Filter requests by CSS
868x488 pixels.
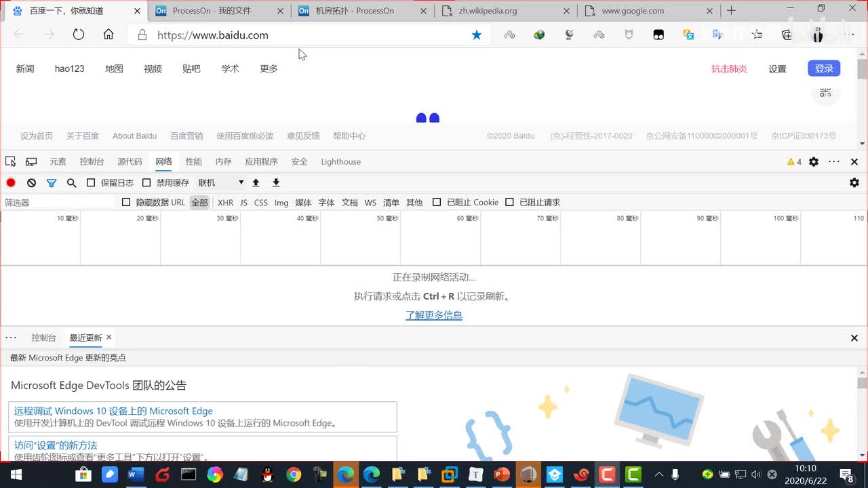261,202
